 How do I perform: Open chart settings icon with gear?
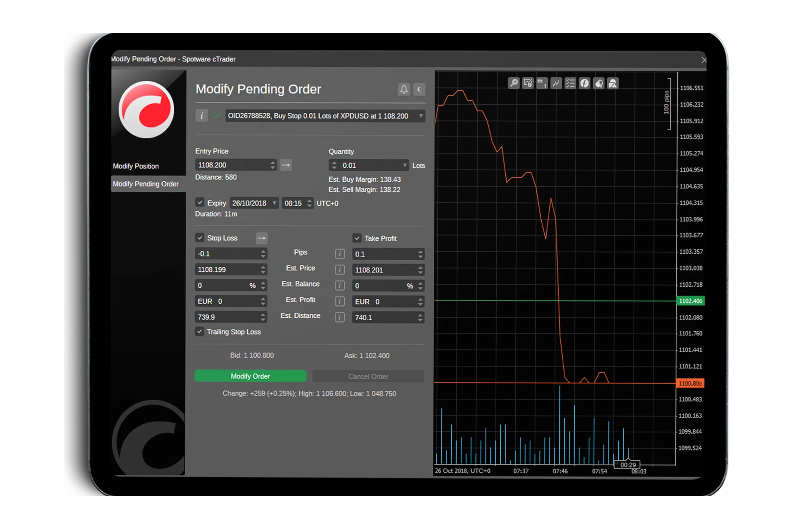pyautogui.click(x=528, y=83)
